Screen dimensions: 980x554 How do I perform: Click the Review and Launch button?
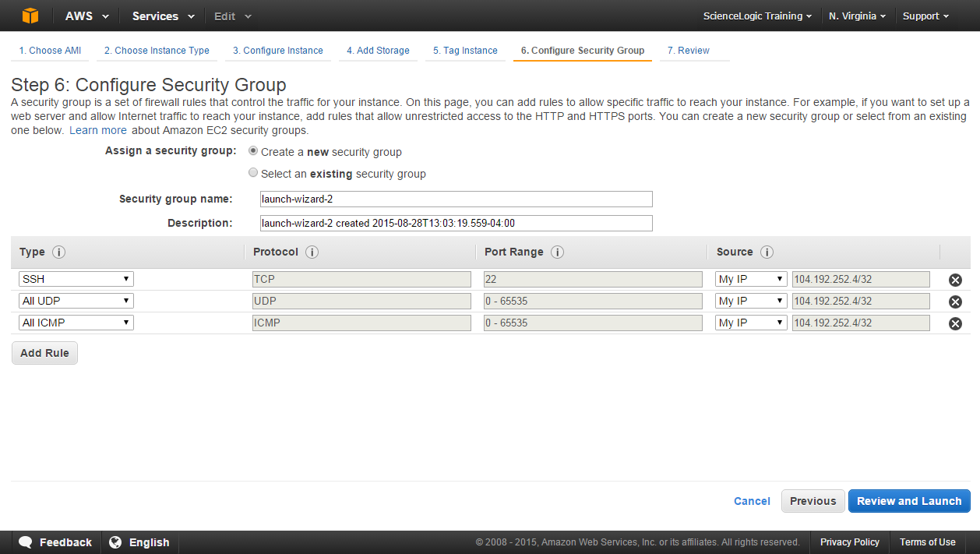click(908, 501)
